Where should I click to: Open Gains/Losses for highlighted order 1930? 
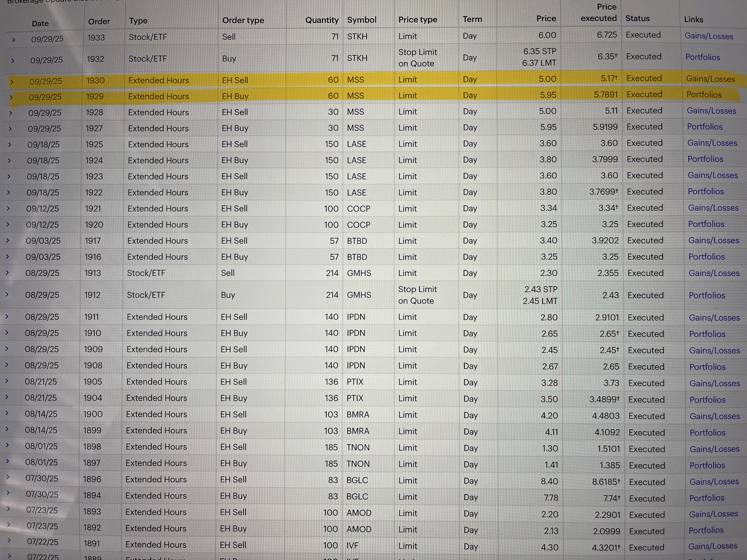(710, 79)
